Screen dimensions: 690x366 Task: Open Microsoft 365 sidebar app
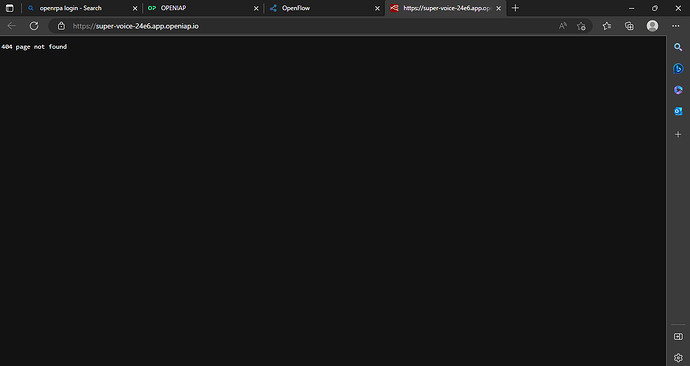pos(678,90)
